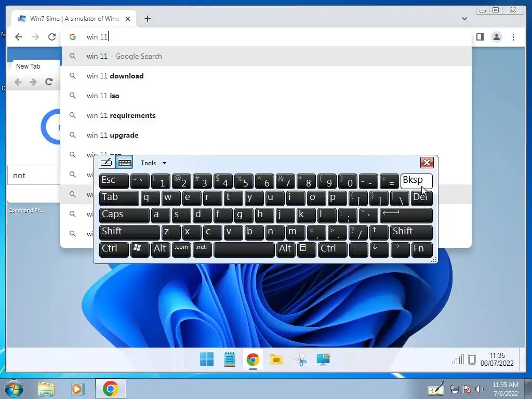Close the Win7 Simu tab

128,19
